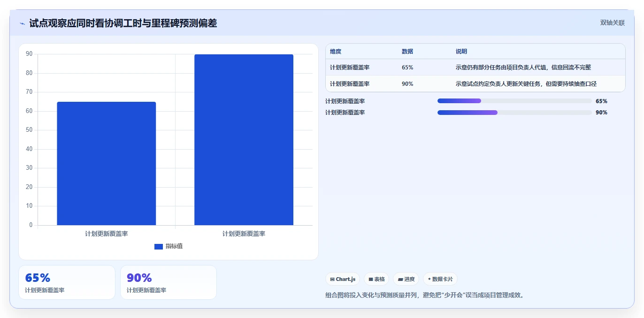The image size is (644, 318).
Task: Click the 表格 chip
Action: pos(376,279)
